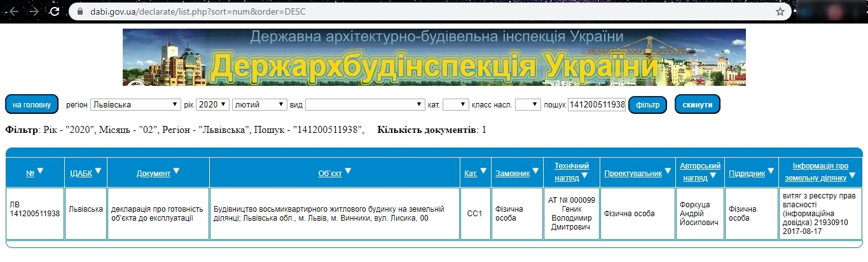Reset filters with the скинути button

tap(697, 104)
